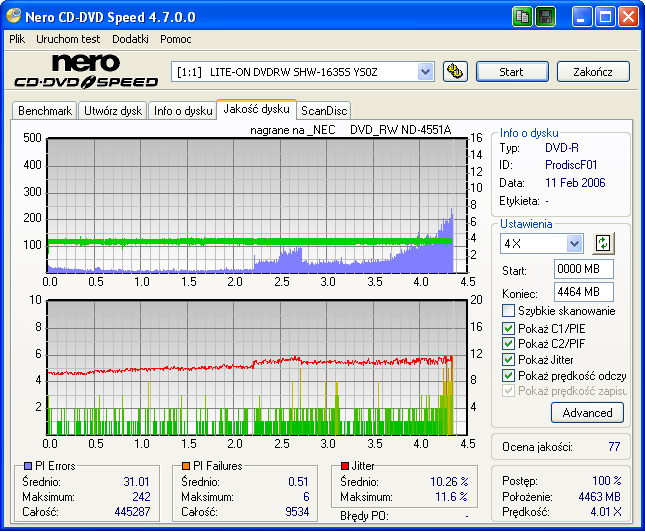Image resolution: width=645 pixels, height=531 pixels.
Task: Click the disabled Pokaż prędkość zapisu checkbox
Action: coord(508,391)
